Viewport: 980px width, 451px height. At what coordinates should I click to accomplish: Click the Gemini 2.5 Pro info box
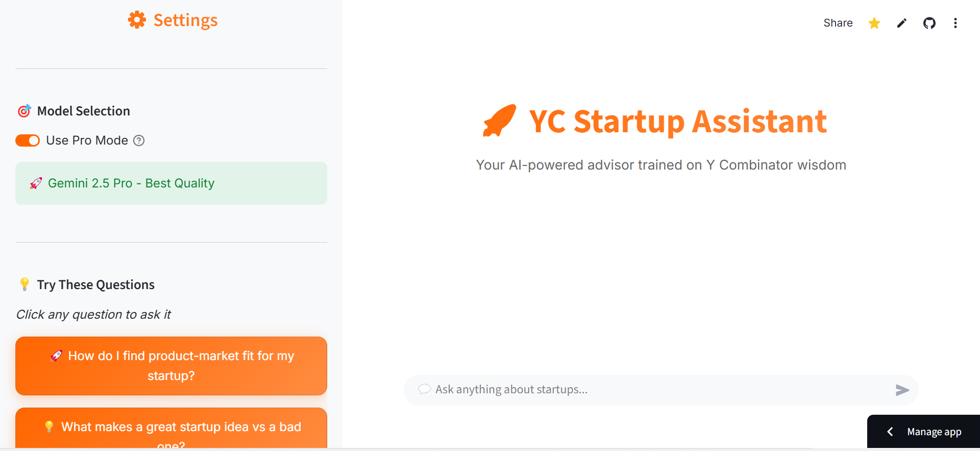coord(171,183)
